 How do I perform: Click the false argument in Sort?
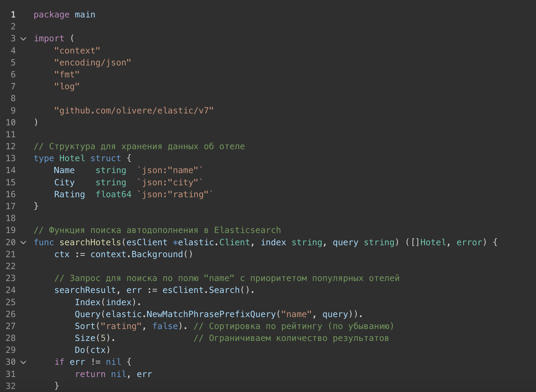[165, 326]
